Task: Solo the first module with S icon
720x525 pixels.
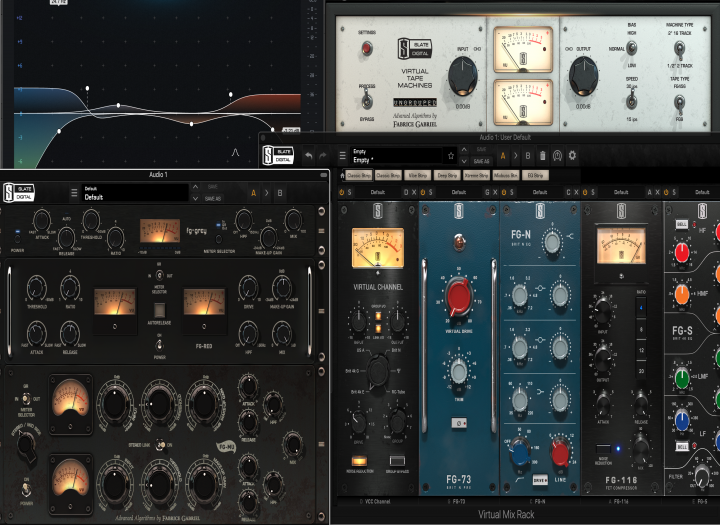Action: tap(349, 192)
